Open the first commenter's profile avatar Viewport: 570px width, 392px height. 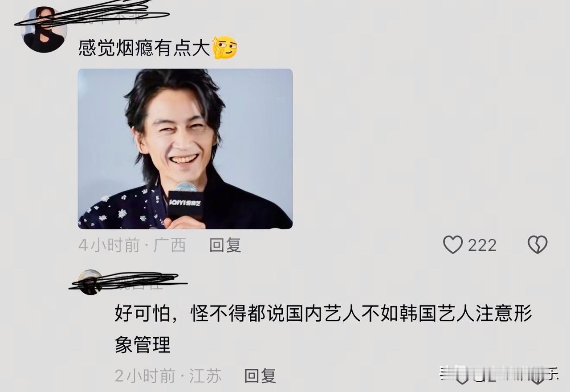coord(44,30)
